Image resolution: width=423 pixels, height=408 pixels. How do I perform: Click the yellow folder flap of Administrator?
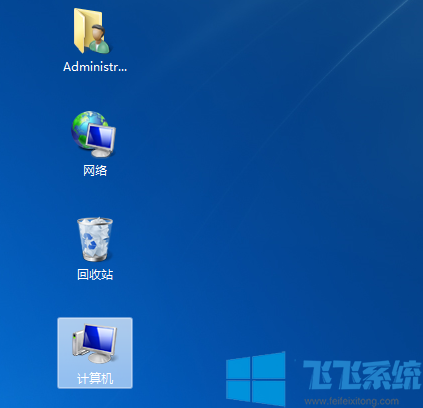click(79, 31)
